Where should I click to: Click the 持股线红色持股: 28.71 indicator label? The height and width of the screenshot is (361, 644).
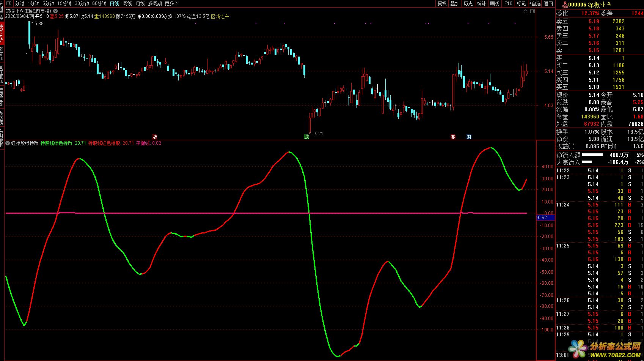click(111, 143)
